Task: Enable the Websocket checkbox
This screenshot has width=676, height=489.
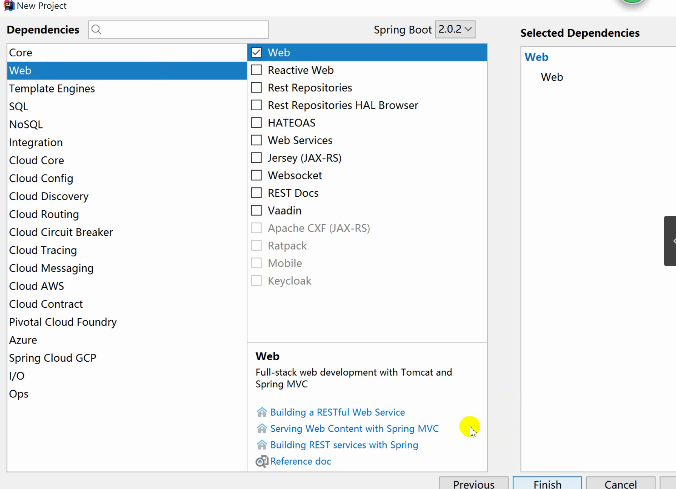Action: coord(257,176)
